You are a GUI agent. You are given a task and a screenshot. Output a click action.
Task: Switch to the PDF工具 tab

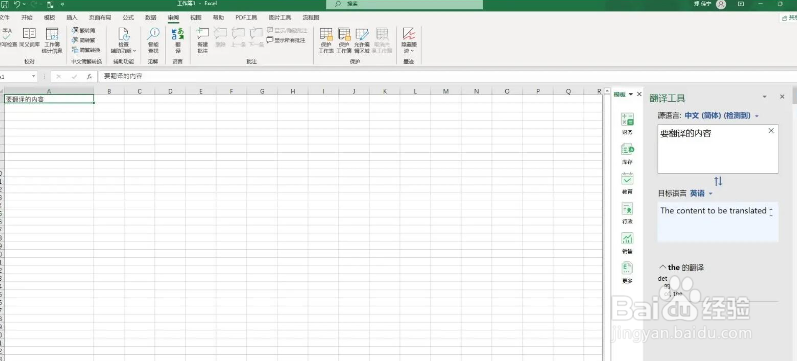pyautogui.click(x=246, y=17)
